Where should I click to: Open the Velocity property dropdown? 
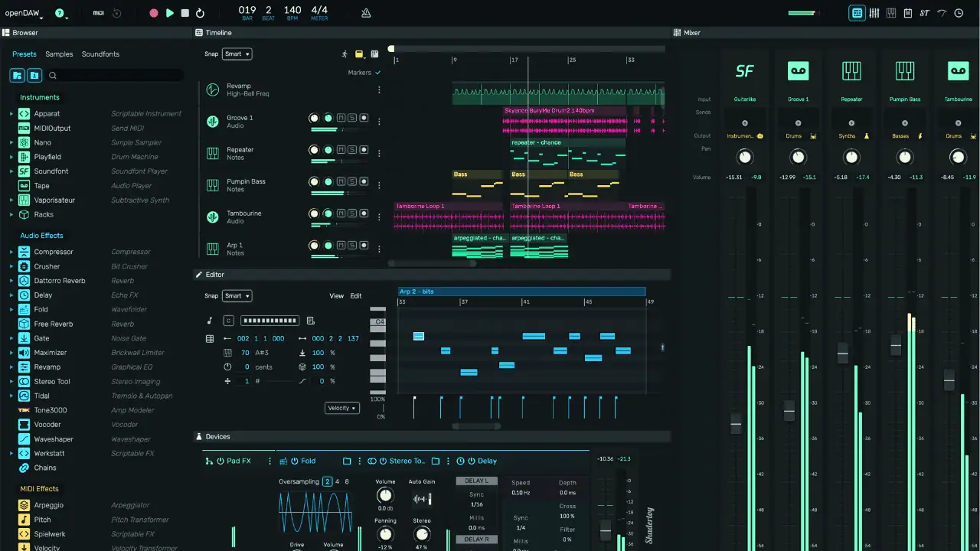341,409
